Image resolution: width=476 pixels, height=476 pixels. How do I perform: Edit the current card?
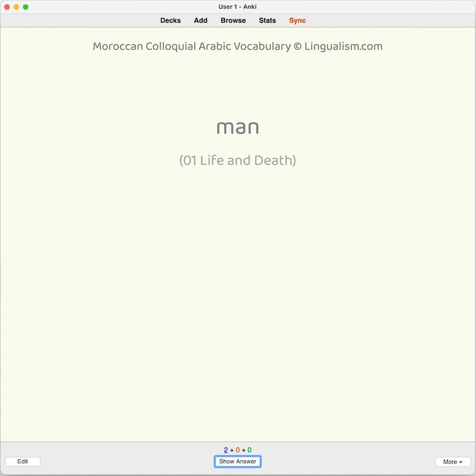(22, 461)
